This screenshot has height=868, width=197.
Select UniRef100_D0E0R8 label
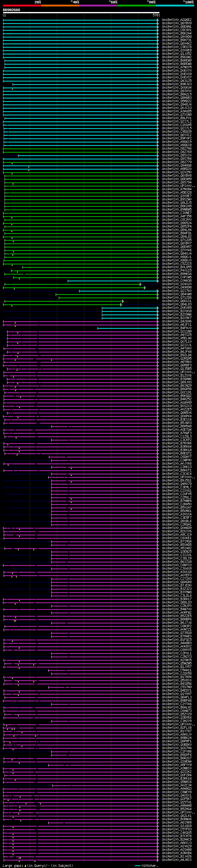point(177,308)
